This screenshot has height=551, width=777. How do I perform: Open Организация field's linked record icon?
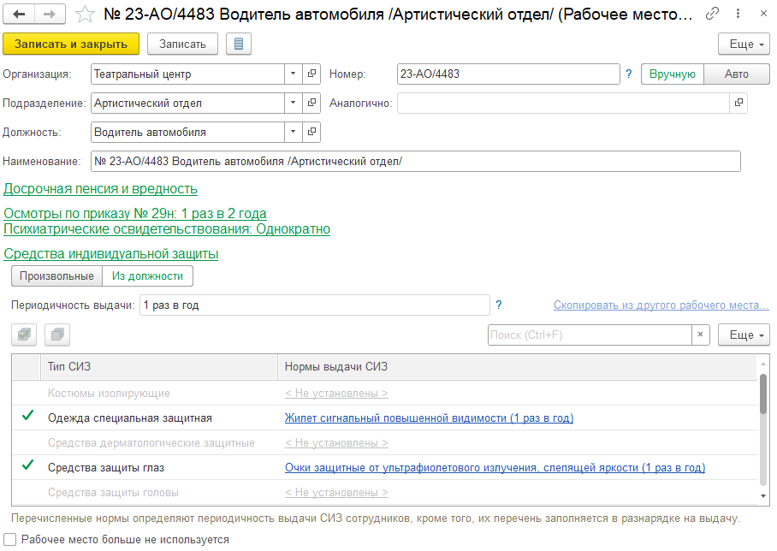tap(311, 74)
